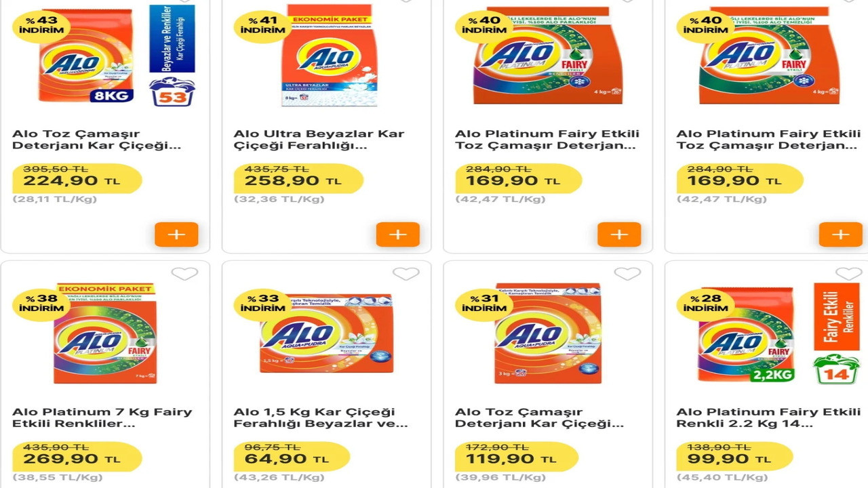868x488 pixels.
Task: Click the %41 İndirim discount badge
Action: coord(262,26)
